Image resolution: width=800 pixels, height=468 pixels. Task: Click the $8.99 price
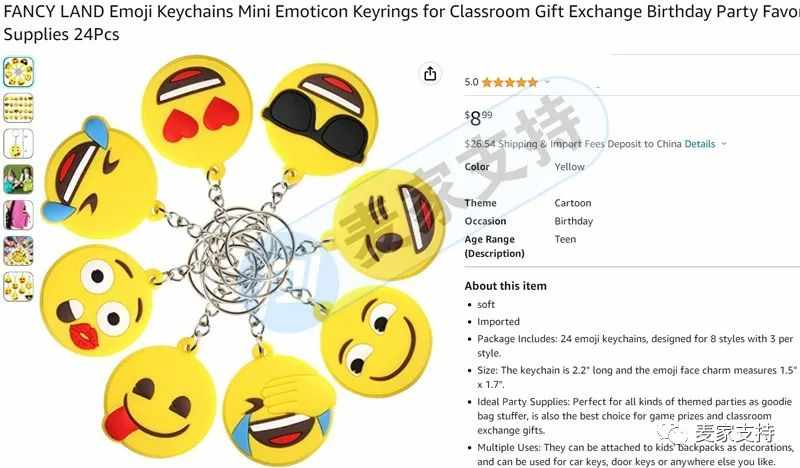[x=479, y=118]
